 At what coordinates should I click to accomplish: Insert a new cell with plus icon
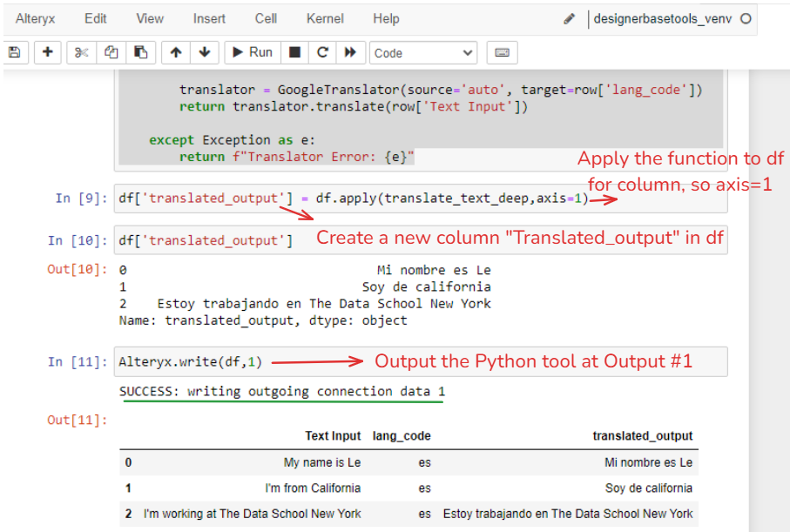(x=47, y=52)
